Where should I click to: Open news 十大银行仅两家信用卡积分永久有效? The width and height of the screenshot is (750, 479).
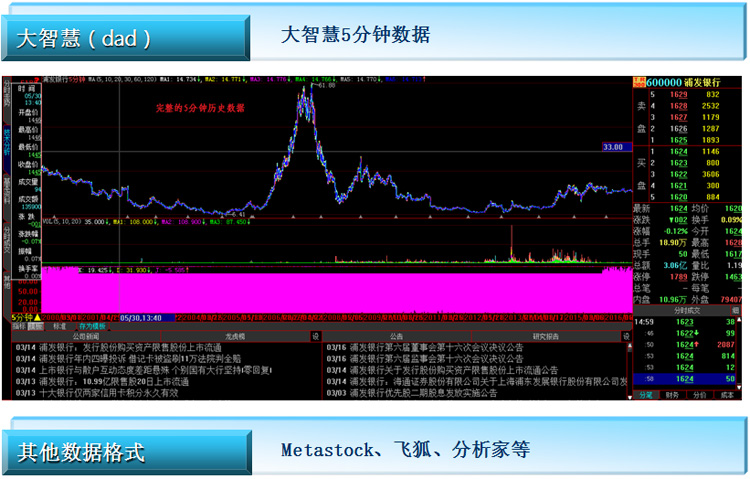tap(97, 393)
